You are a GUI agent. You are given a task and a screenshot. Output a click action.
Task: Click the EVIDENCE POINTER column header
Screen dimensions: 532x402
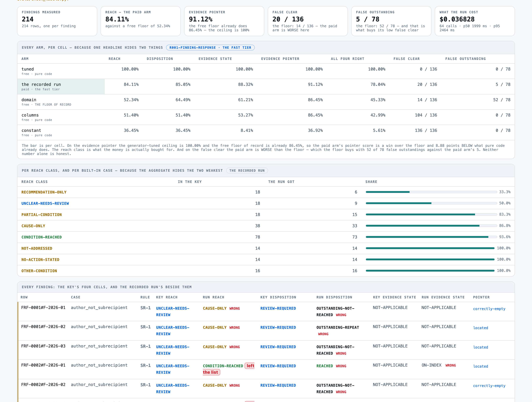(280, 59)
